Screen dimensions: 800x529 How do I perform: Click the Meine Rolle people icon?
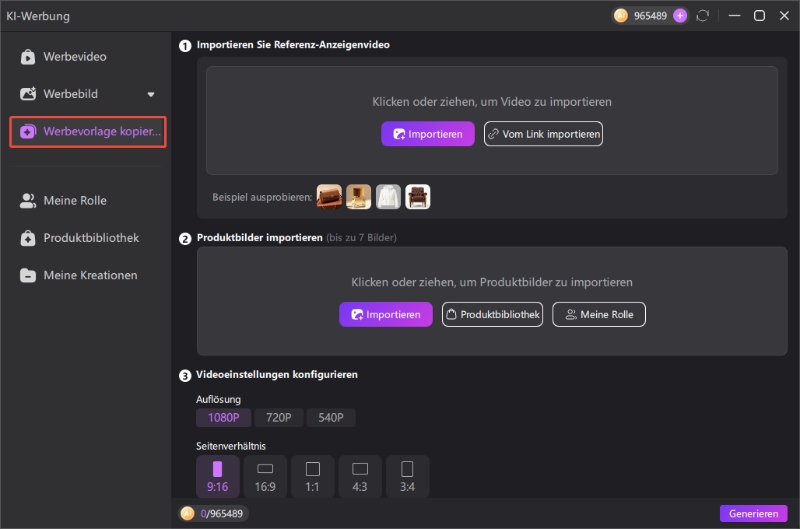(28, 200)
